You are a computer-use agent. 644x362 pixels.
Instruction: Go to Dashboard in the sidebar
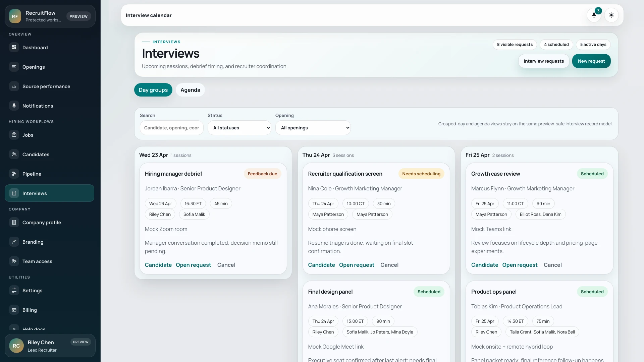coord(50,48)
